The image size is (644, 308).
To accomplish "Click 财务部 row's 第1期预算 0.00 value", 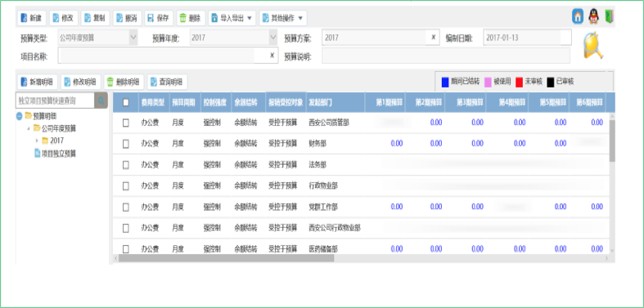I will point(397,144).
